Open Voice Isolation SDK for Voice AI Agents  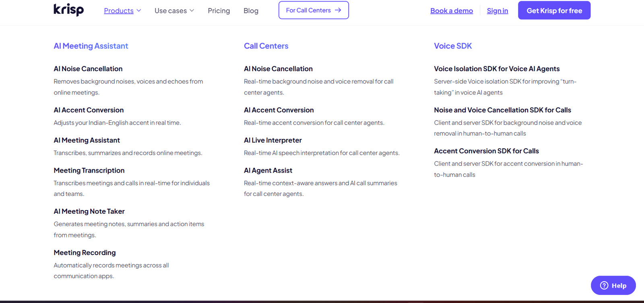[x=497, y=69]
